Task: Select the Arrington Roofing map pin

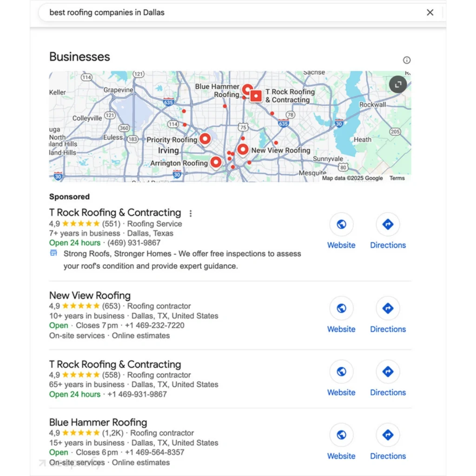Action: (x=216, y=162)
